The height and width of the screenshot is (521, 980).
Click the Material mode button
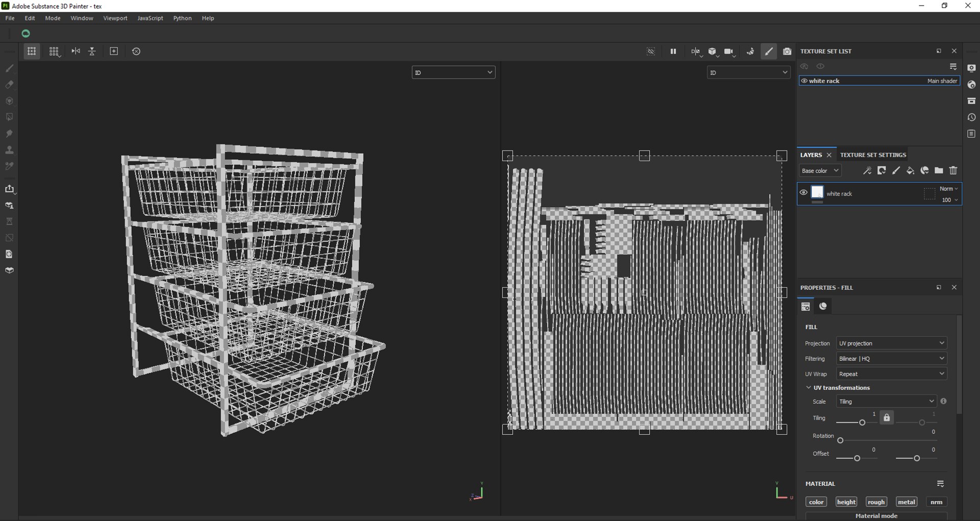(876, 515)
